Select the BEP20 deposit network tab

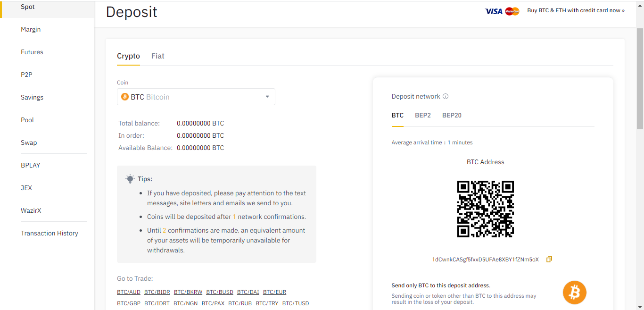pos(452,115)
